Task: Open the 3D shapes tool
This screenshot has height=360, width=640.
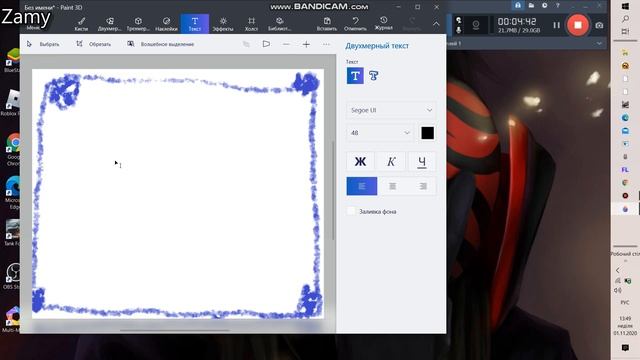Action: 138,24
